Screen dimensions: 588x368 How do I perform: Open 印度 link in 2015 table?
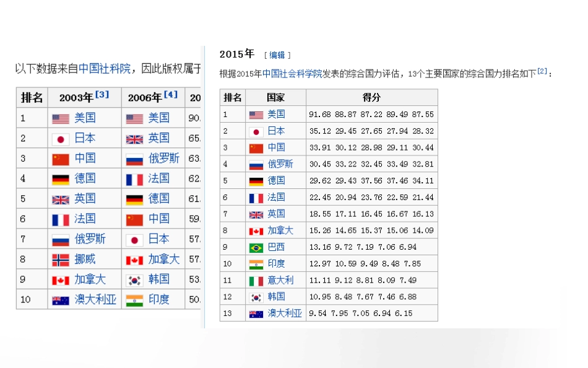tap(277, 263)
